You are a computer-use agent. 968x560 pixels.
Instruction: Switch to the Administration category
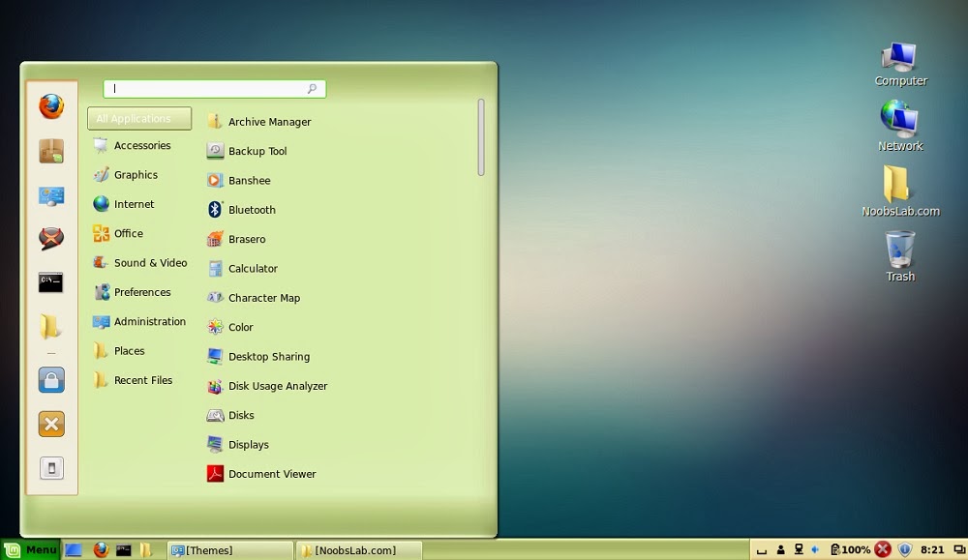click(148, 321)
